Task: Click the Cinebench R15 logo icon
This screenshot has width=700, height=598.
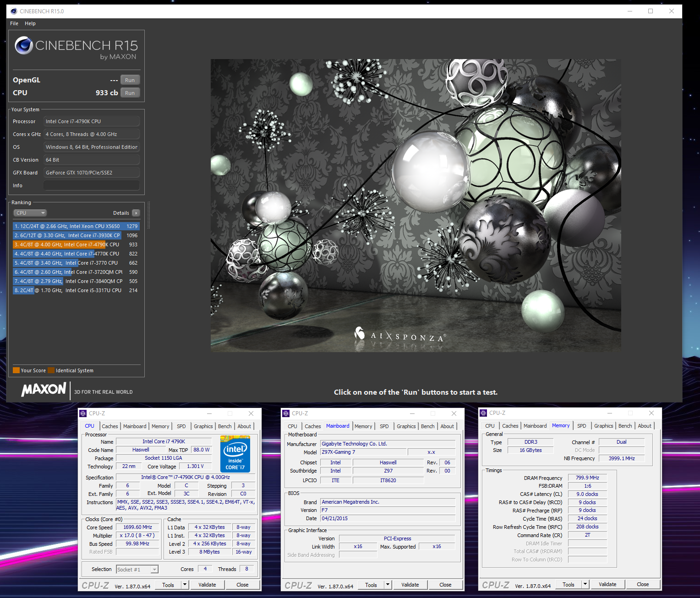Action: [x=24, y=45]
